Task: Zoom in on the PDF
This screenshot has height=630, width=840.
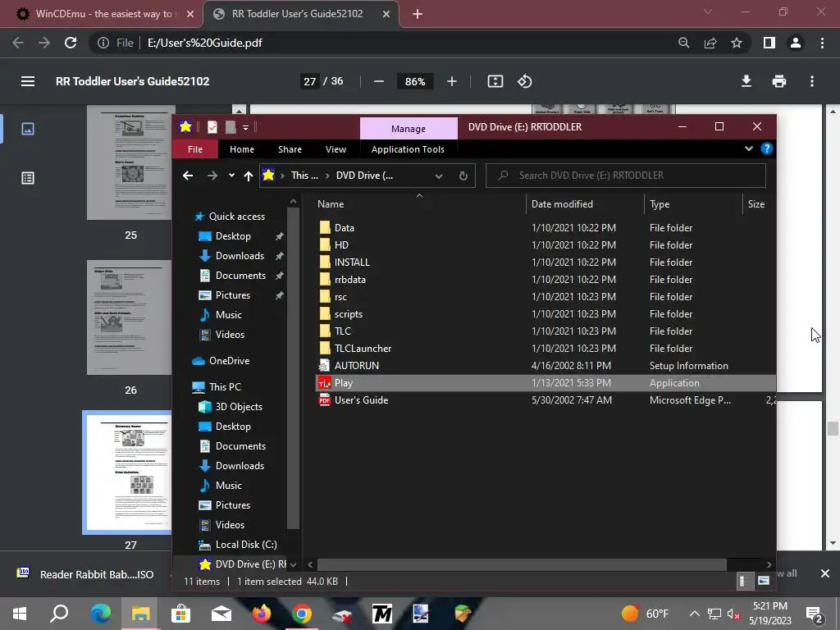Action: 452,81
